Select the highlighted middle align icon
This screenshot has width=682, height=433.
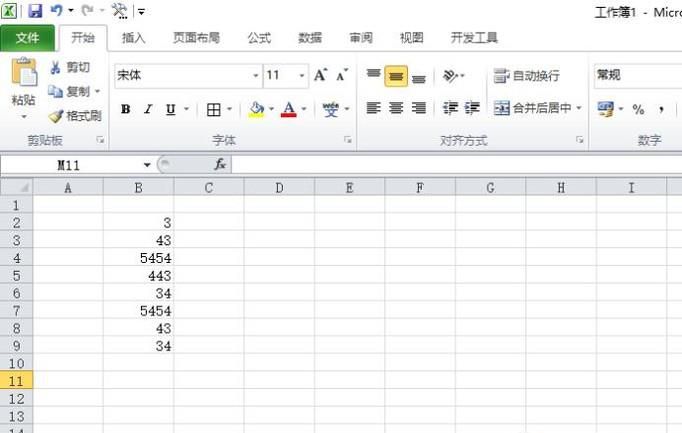pos(396,76)
